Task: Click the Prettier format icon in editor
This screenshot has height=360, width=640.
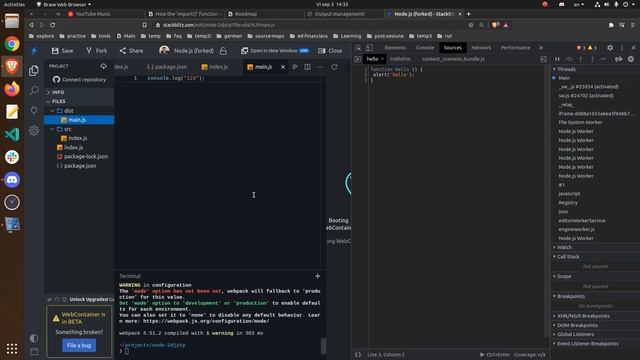Action: tap(295, 67)
